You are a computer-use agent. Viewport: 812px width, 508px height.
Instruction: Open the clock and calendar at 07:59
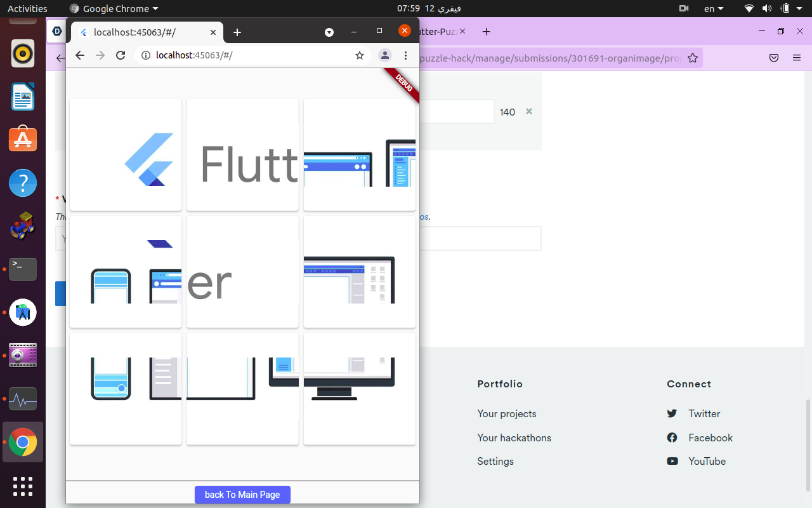[x=429, y=8]
